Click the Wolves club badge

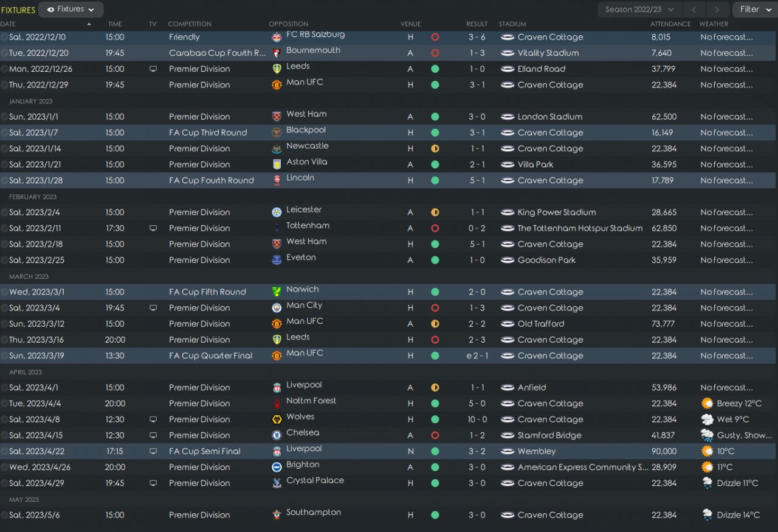click(277, 420)
